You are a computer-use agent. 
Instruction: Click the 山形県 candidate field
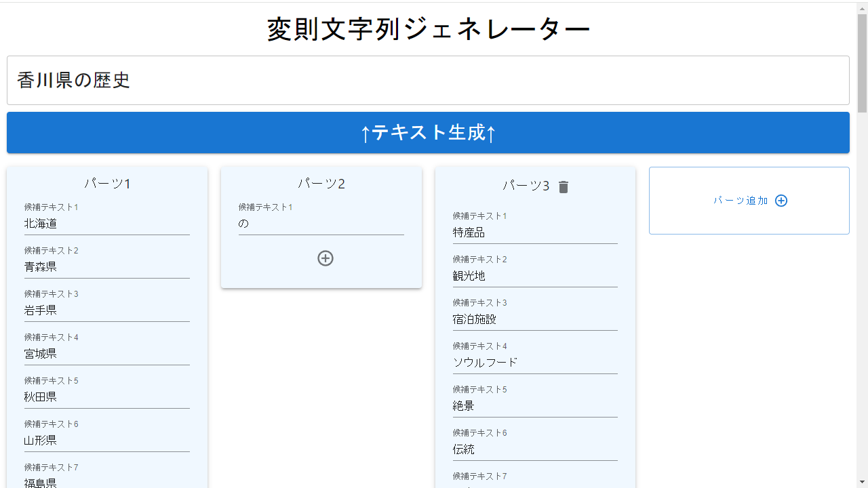coord(106,441)
